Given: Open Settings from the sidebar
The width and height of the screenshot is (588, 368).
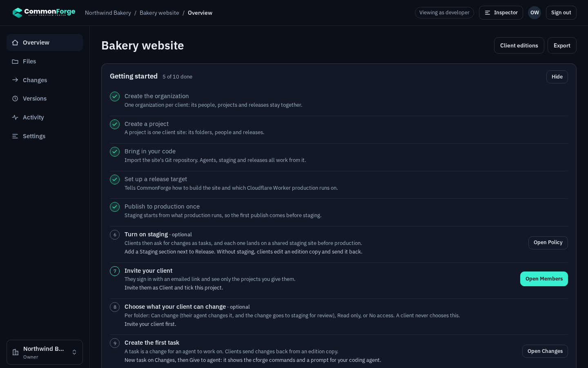Looking at the screenshot, I should coord(45,136).
